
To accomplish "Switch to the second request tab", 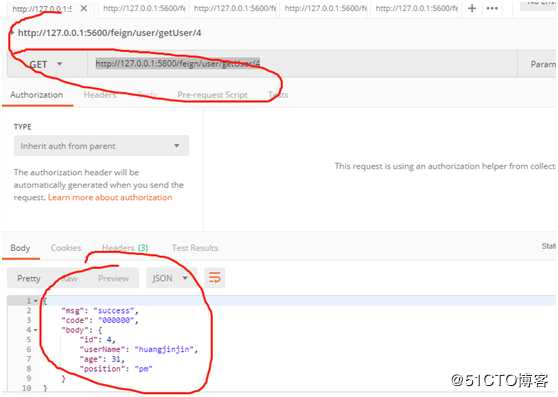I will [144, 8].
